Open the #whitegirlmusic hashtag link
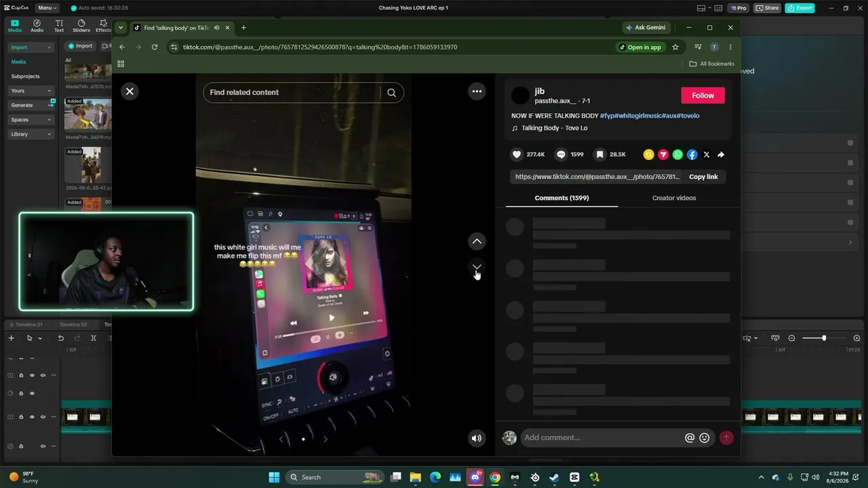Screen dimensions: 868x488 pyautogui.click(x=638, y=116)
